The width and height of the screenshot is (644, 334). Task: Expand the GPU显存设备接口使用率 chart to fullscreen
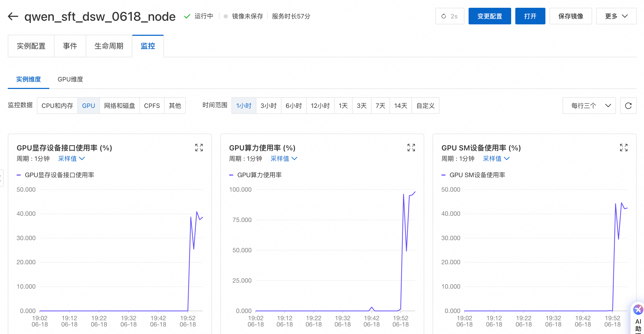click(199, 148)
